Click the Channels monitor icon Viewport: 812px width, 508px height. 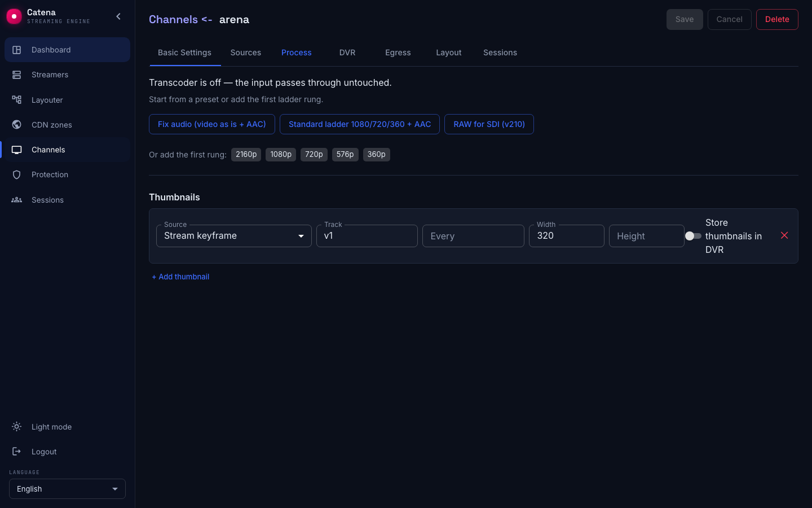[17, 150]
